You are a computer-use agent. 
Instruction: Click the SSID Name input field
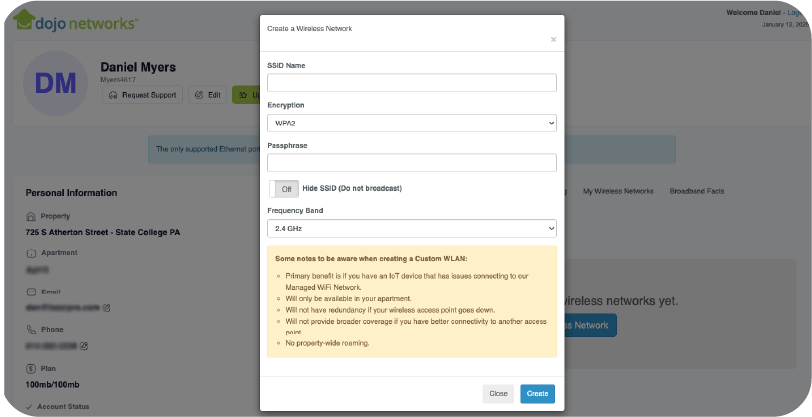(x=411, y=83)
